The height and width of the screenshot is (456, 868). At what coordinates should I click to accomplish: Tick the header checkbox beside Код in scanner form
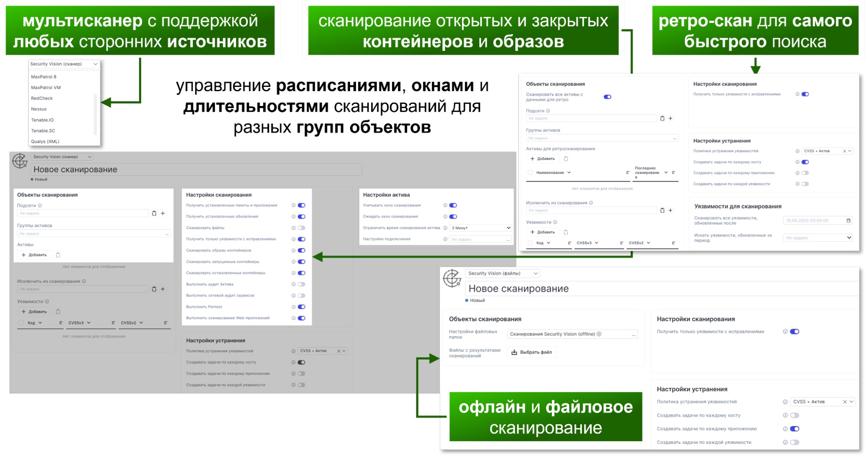coord(21,323)
